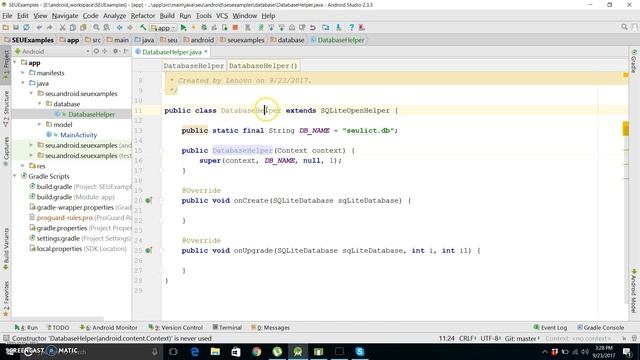This screenshot has width=640, height=360.
Task: Click the Replace toolbar icon
Action: point(107,28)
